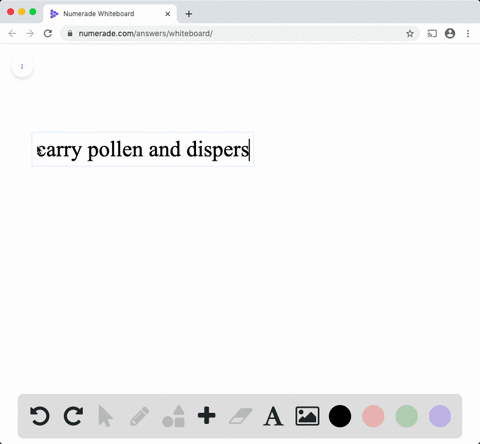Viewport: 480px width, 444px height.
Task: Click the undo arrow in toolbar
Action: pyautogui.click(x=40, y=416)
